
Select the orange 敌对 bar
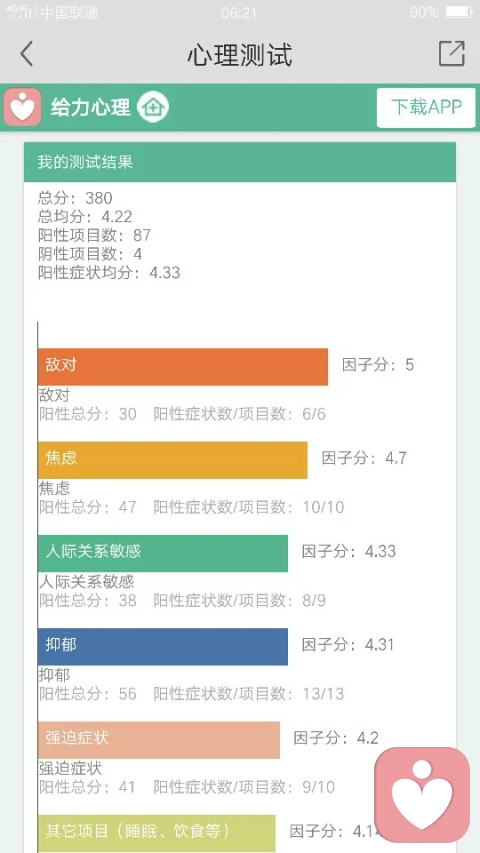(183, 367)
